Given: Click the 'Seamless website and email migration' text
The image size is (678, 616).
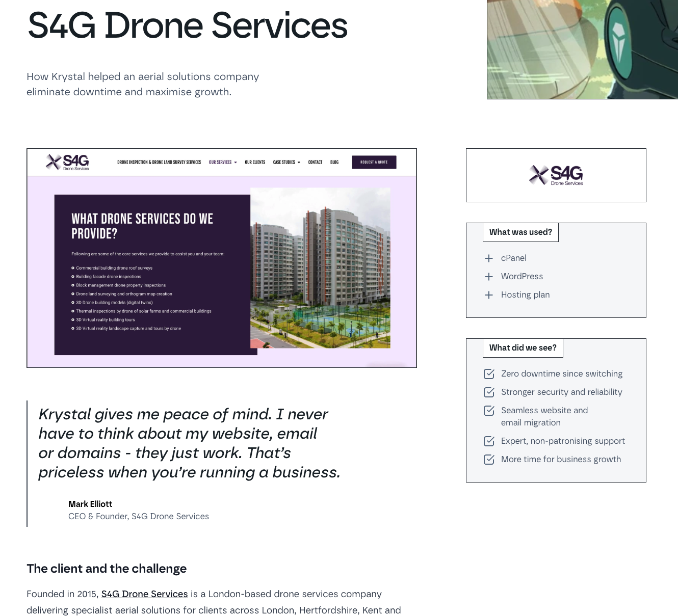Looking at the screenshot, I should point(544,417).
